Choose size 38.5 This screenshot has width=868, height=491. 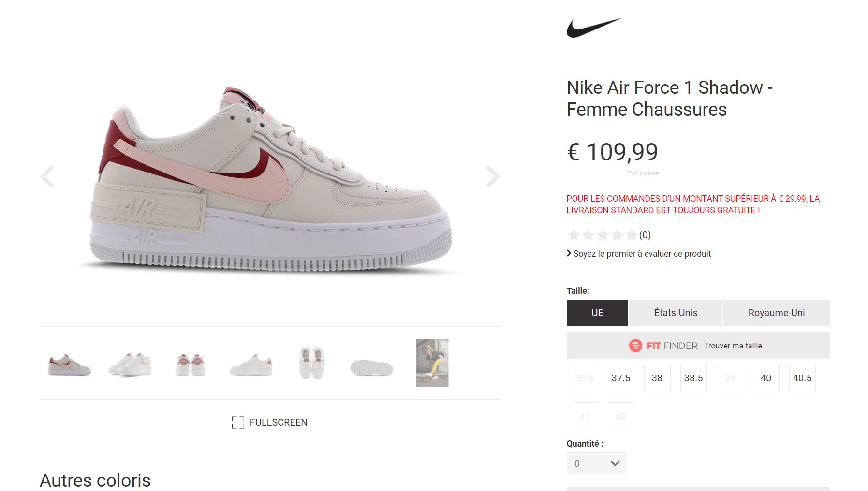pyautogui.click(x=693, y=378)
